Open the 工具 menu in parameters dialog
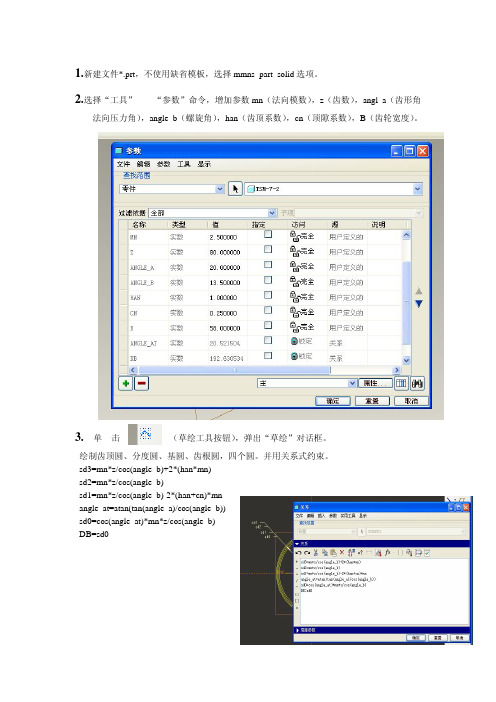 pos(184,164)
